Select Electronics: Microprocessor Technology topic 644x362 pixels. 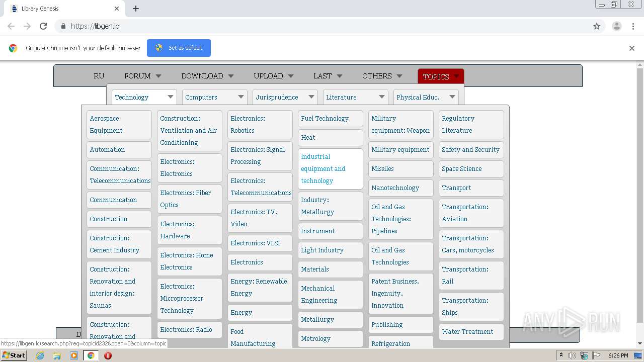[190, 299]
